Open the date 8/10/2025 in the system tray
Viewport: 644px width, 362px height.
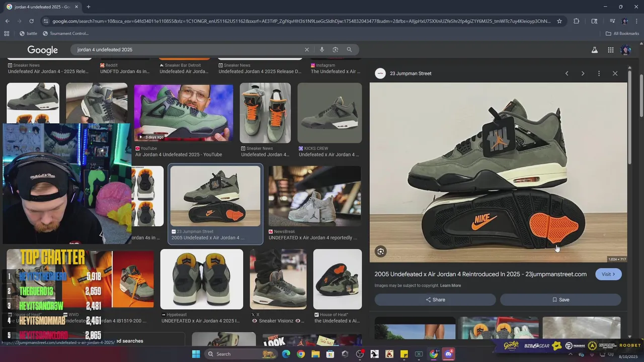tap(628, 356)
